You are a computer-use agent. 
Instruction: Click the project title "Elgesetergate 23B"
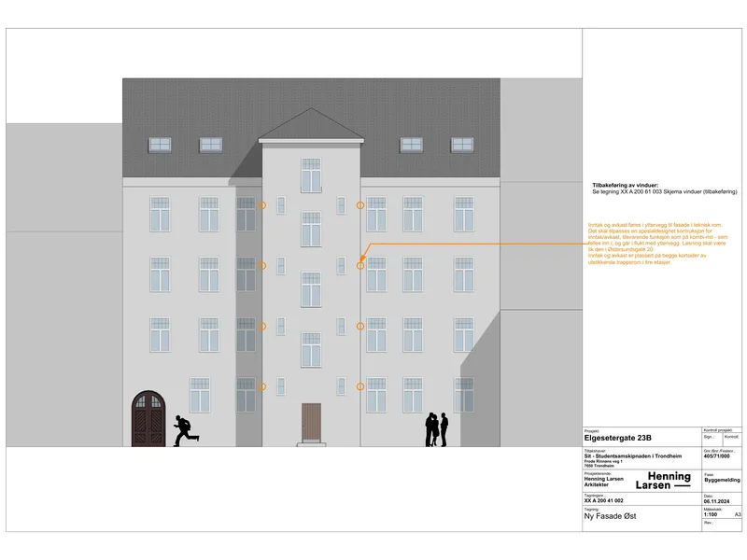coord(617,438)
